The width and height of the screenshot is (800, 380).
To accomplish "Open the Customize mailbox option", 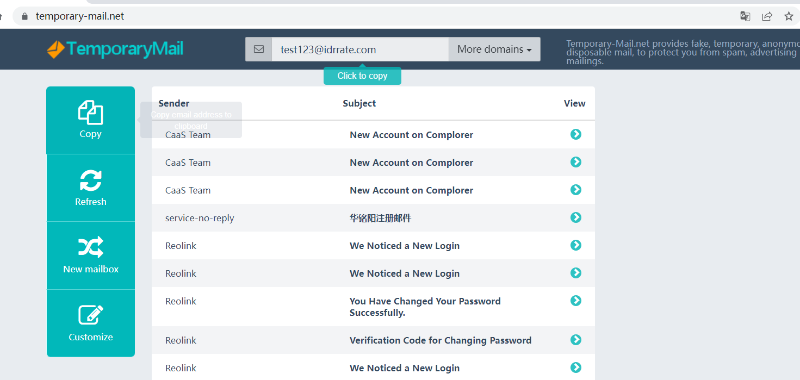I will coord(90,323).
